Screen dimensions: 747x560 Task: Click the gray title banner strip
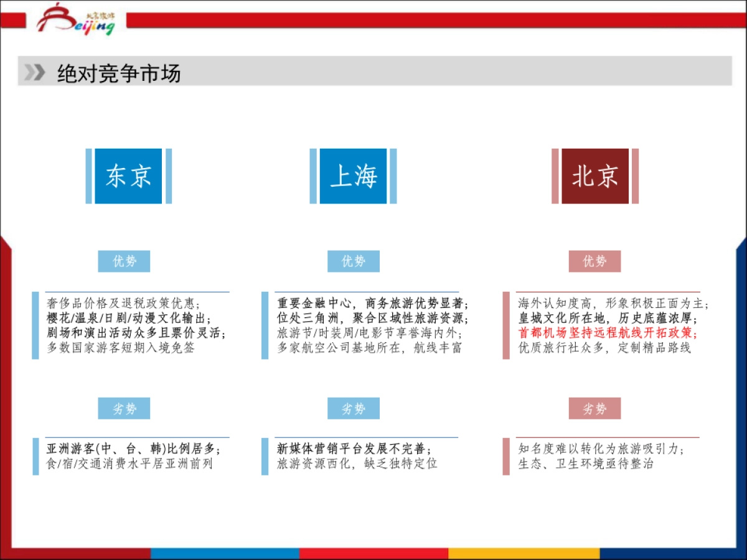(x=374, y=73)
